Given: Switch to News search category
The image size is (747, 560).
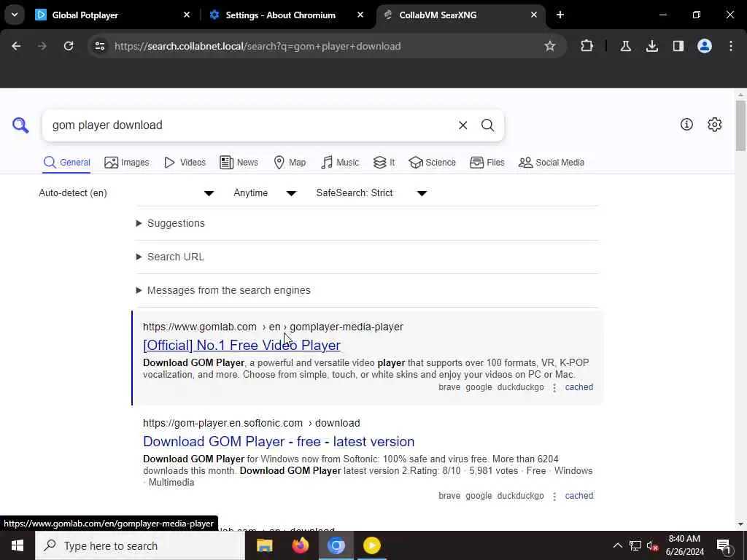Looking at the screenshot, I should tap(239, 163).
